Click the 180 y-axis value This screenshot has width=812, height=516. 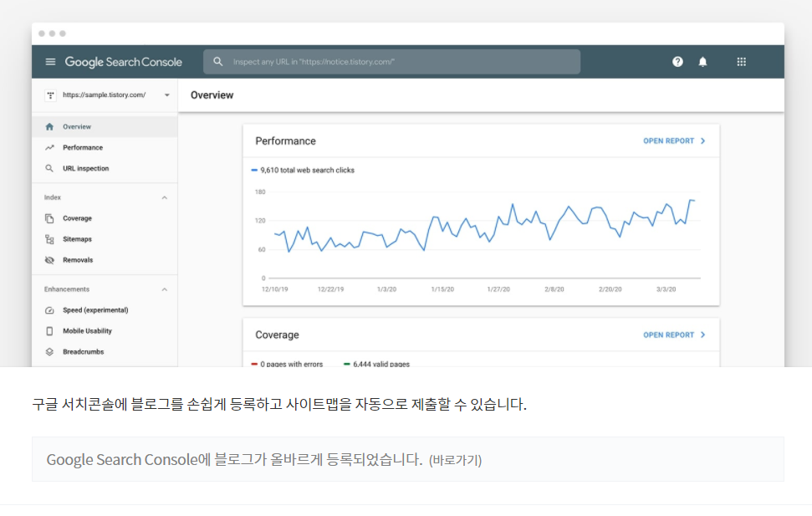coord(260,192)
